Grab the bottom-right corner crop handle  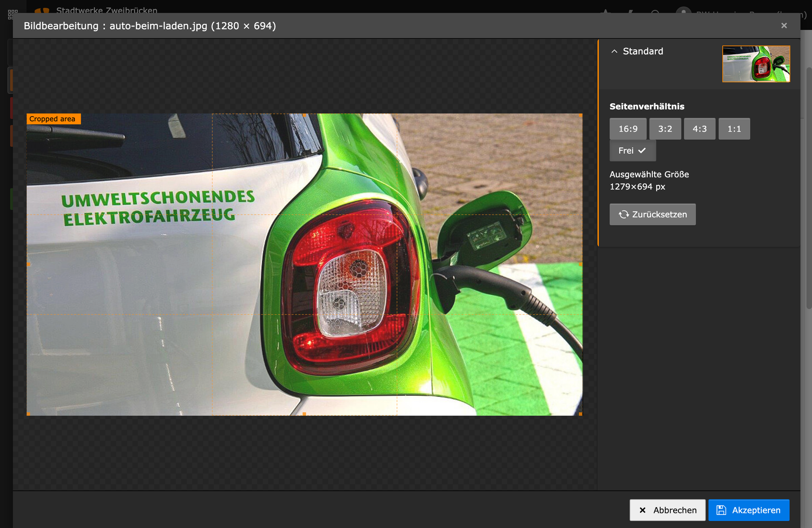pyautogui.click(x=581, y=414)
